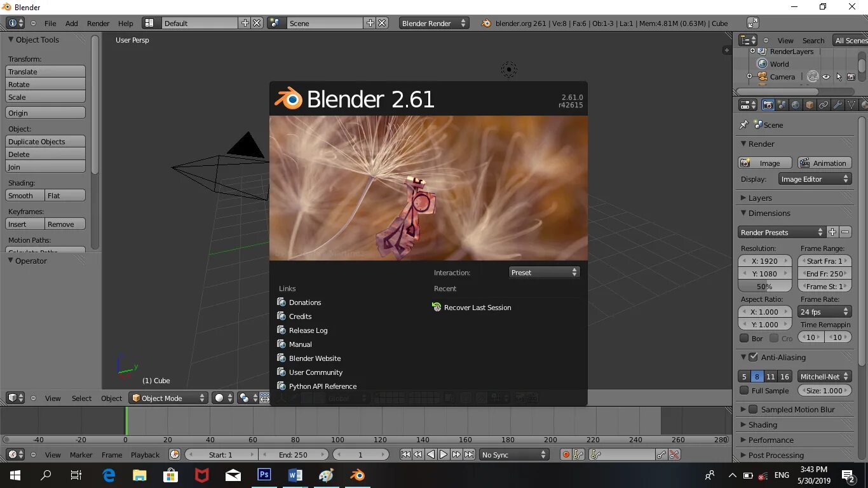Viewport: 868px width, 488px height.
Task: Select the Modifiers tab (wrench icon)
Action: coord(838,104)
